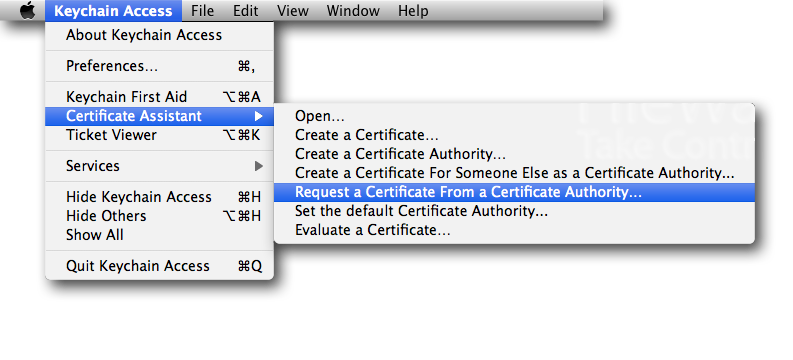Choose Create a Certificate Authority…

[514, 154]
